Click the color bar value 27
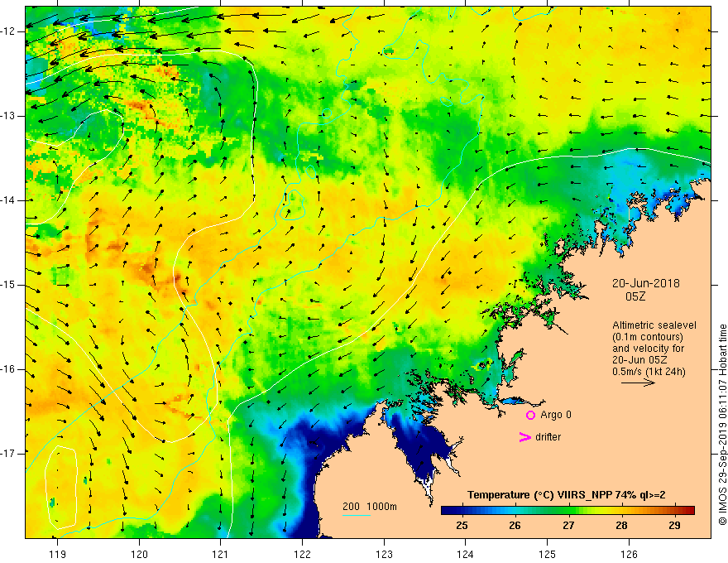This screenshot has width=728, height=563. click(x=568, y=526)
